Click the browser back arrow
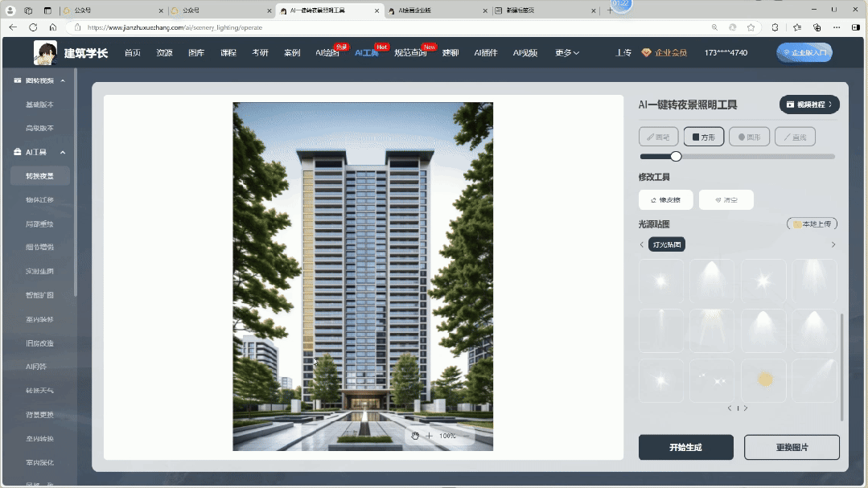The height and width of the screenshot is (488, 868). tap(13, 27)
